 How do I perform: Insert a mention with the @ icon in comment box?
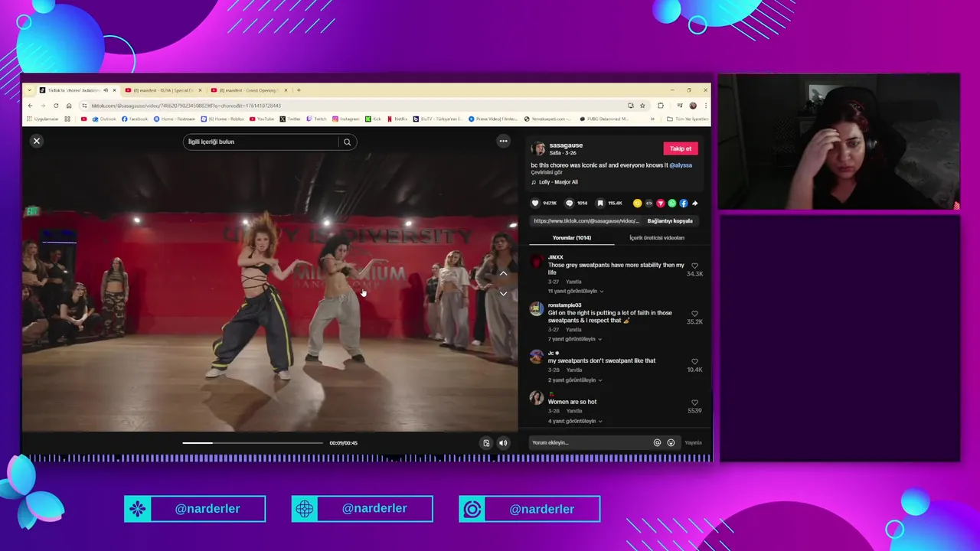(657, 442)
